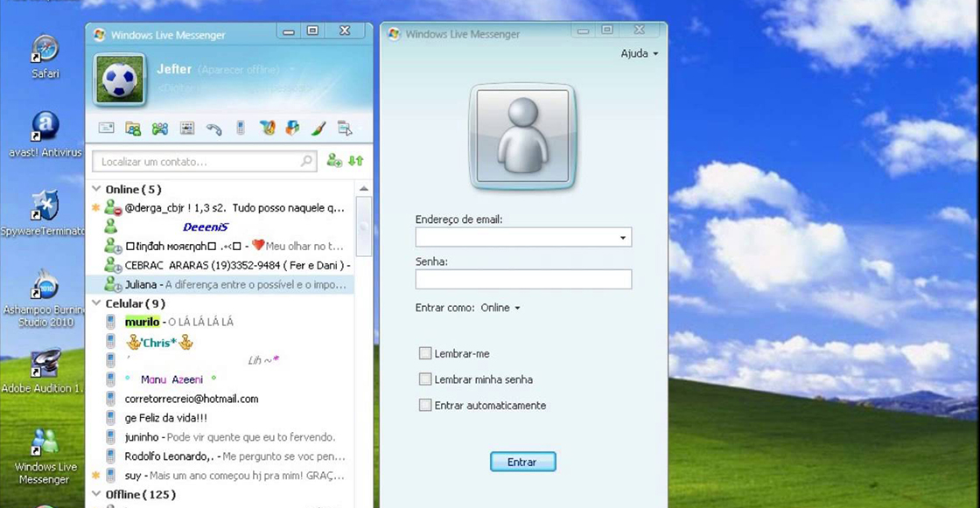Viewport: 980px width, 508px height.
Task: Toggle Entrar automaticamente checkbox
Action: click(425, 406)
